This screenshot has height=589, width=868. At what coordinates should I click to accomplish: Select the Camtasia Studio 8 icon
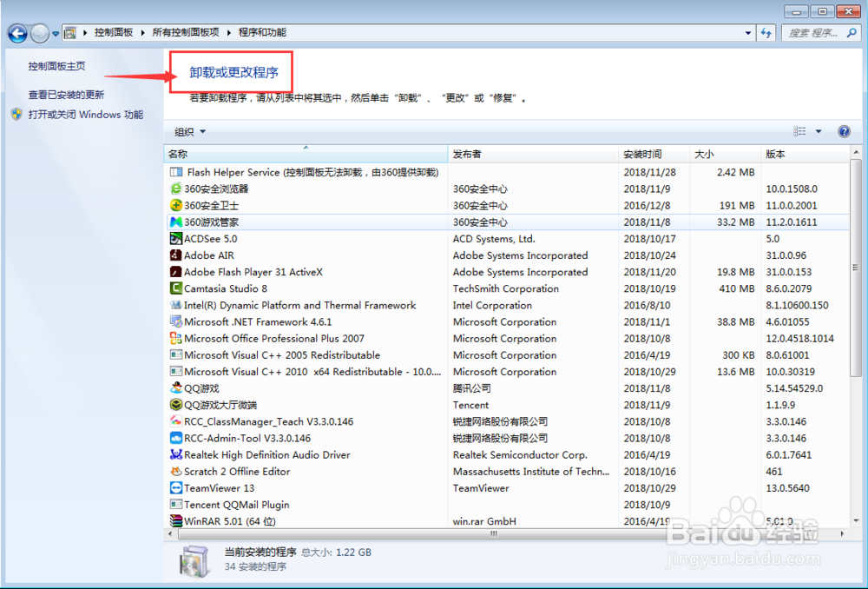176,288
